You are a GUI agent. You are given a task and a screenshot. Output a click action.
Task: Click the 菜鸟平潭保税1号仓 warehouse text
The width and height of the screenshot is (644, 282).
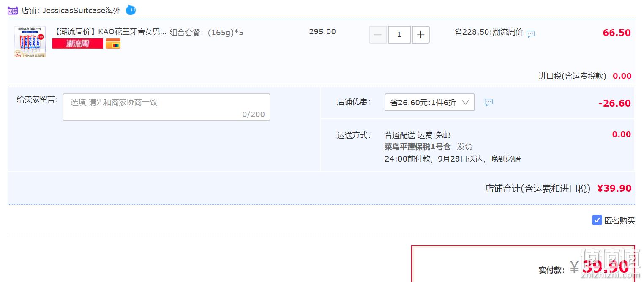[x=418, y=147]
